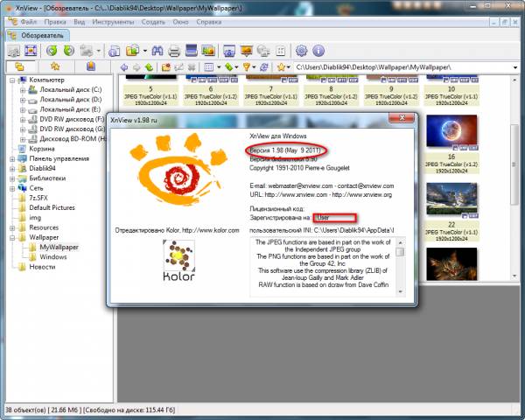Close the XnView v1.98 about dialog
The width and height of the screenshot is (525, 420).
coord(402,118)
